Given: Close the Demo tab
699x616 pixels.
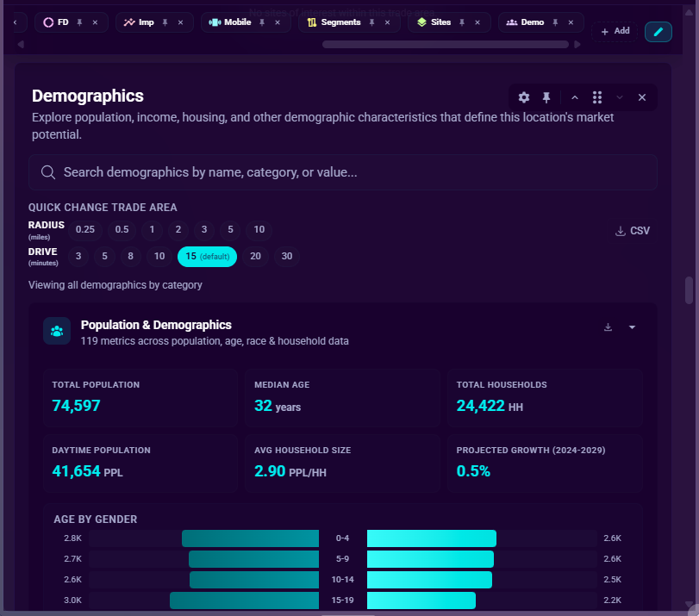Looking at the screenshot, I should [571, 22].
